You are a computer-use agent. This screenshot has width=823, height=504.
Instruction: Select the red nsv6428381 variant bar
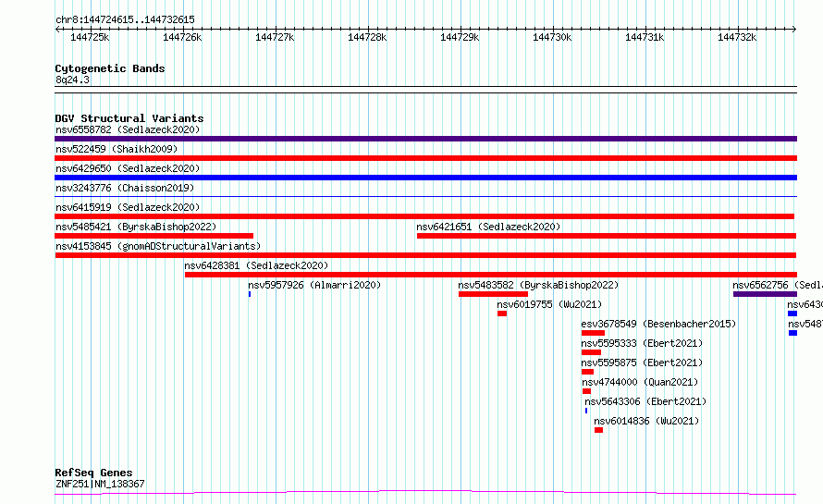(491, 275)
